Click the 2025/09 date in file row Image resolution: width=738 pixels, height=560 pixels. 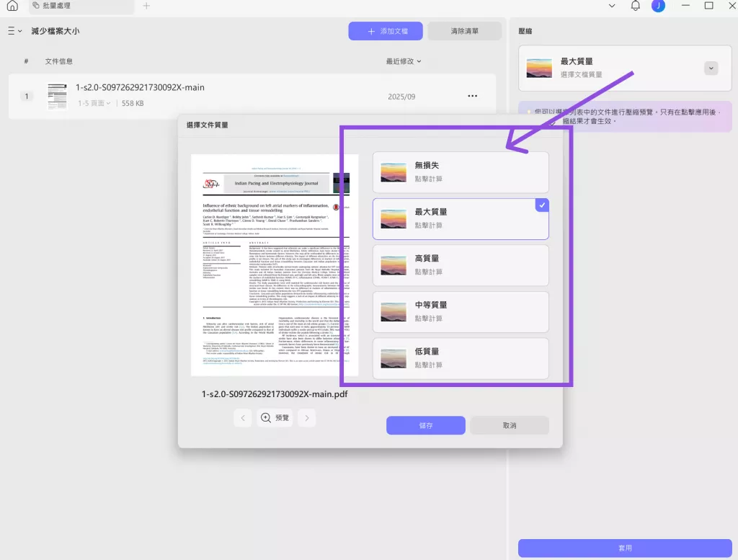[401, 97]
